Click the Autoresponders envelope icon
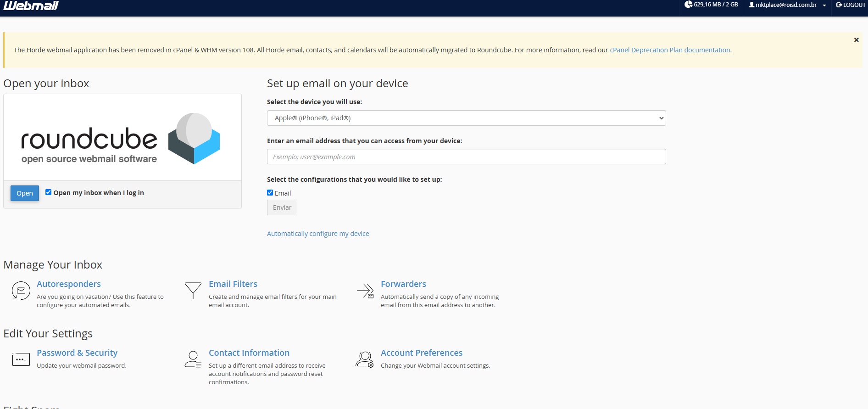This screenshot has width=868, height=409. coord(21,291)
